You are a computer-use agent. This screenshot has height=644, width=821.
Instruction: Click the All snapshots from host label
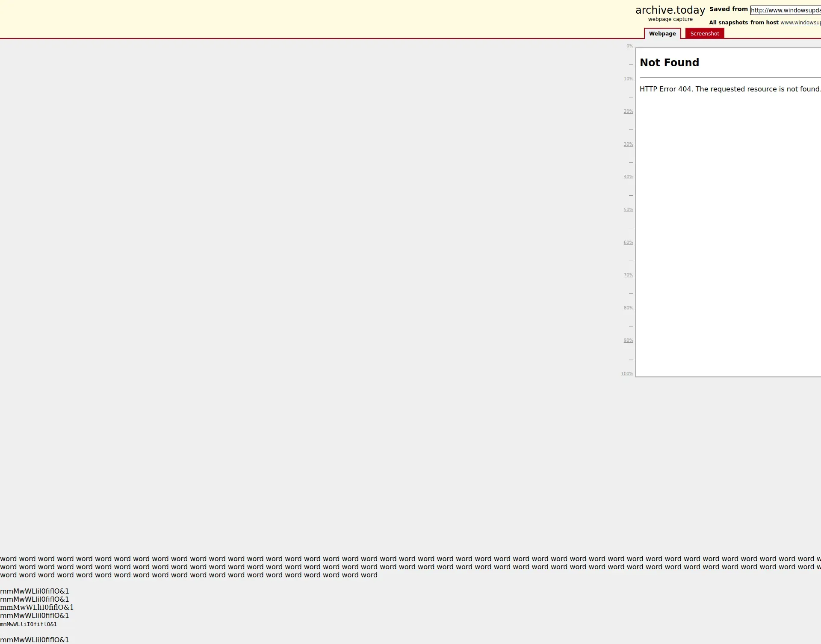pyautogui.click(x=743, y=23)
